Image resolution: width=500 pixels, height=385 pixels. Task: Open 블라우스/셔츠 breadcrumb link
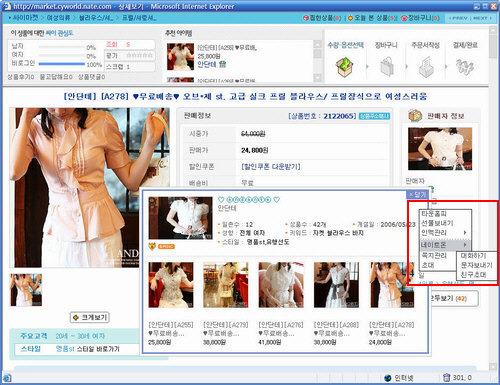click(x=96, y=17)
